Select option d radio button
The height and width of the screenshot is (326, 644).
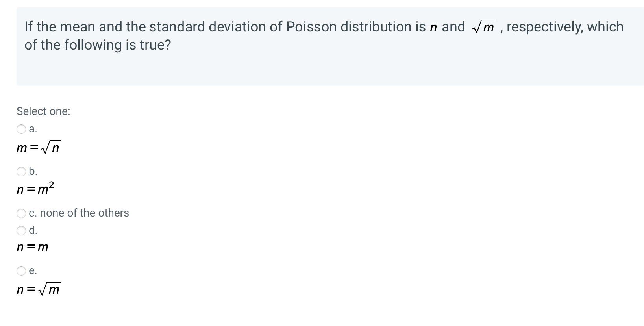click(21, 231)
